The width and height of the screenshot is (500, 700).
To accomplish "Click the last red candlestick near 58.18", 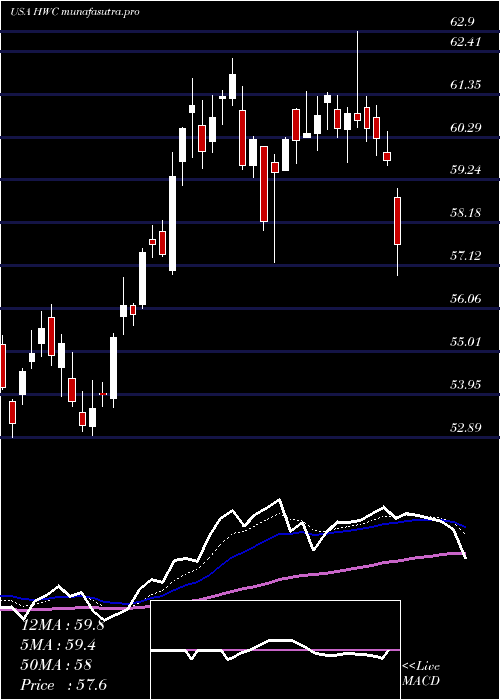I will 397,221.
